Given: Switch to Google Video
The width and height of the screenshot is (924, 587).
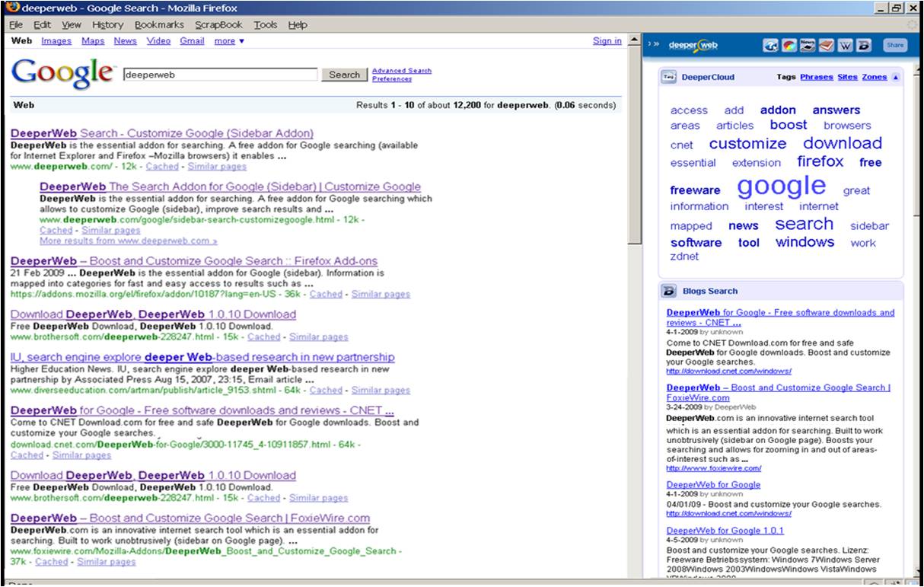Looking at the screenshot, I should coord(158,41).
